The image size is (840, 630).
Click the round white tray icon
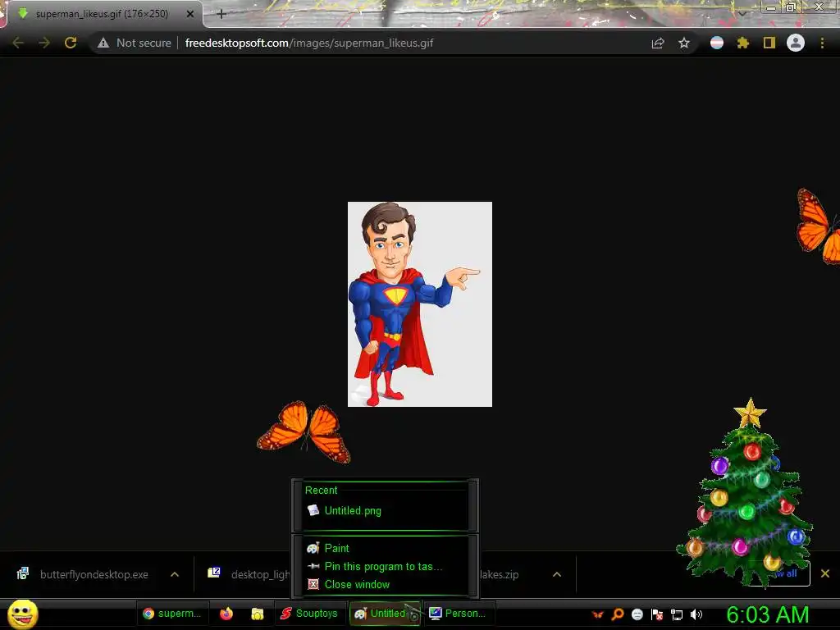pyautogui.click(x=637, y=614)
